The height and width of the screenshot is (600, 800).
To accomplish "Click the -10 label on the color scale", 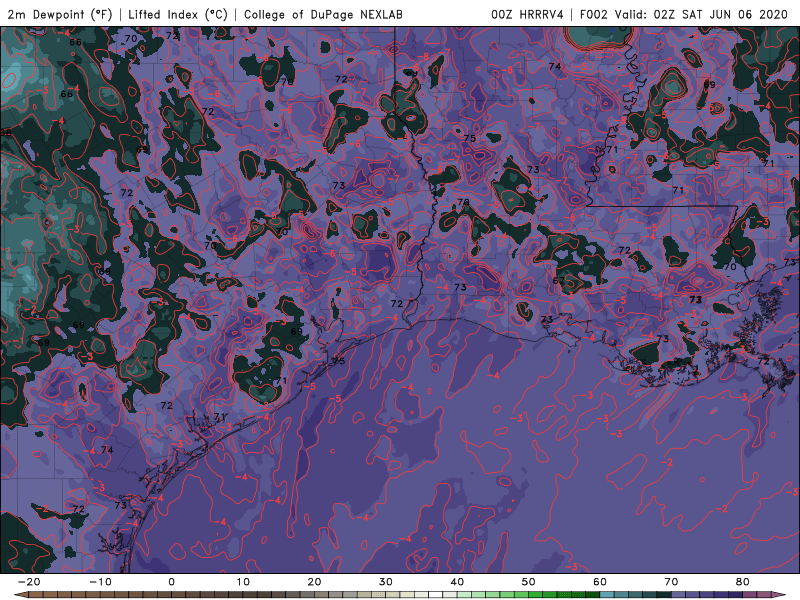I will click(100, 582).
